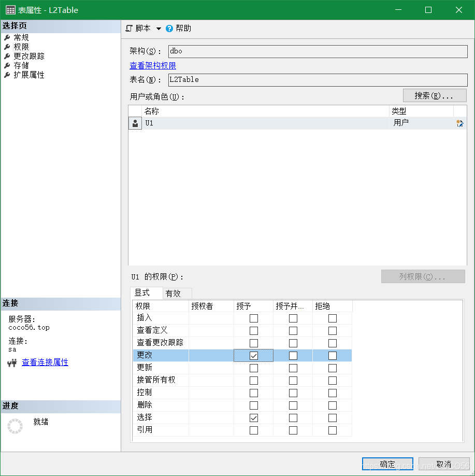Screen dimensions: 475x476
Task: Confirm with the 确定 button
Action: coord(387,464)
